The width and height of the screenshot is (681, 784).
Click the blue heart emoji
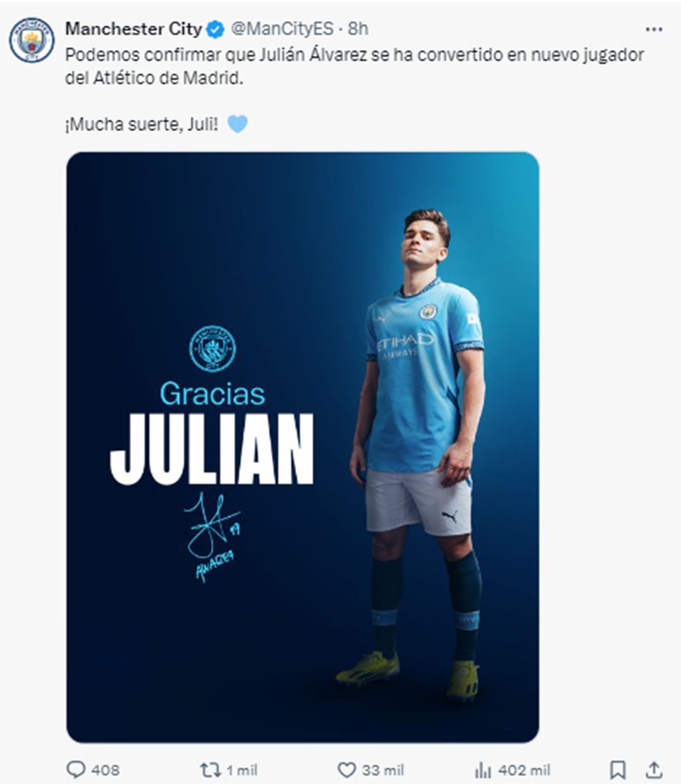[237, 124]
